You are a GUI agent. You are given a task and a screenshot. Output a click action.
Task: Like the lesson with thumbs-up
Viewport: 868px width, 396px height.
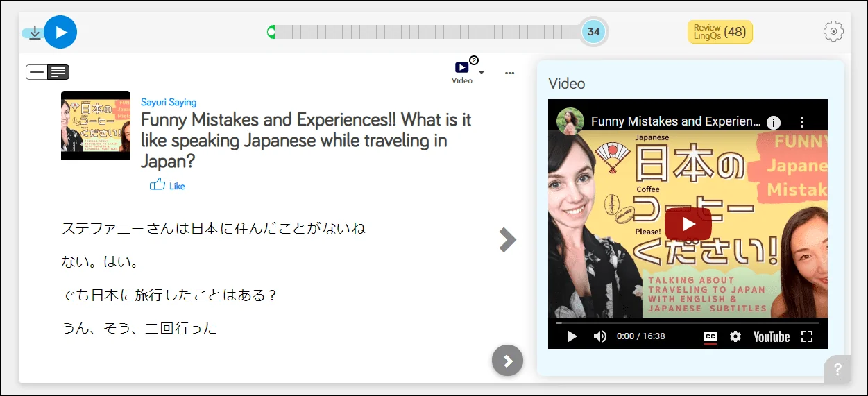click(x=158, y=184)
